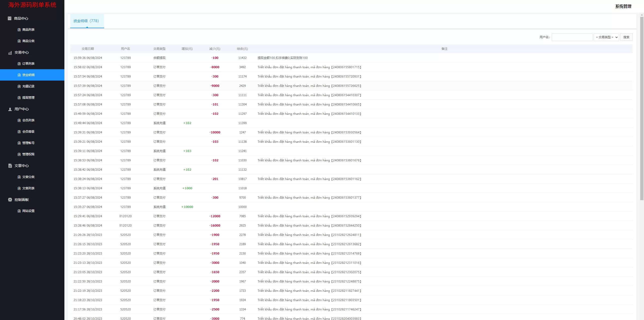
Task: Go to the 提现管理 menu item
Action: pos(28,98)
